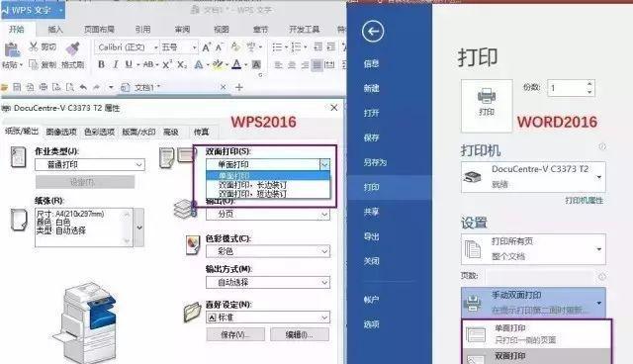
Task: Open the 五号 font size dropdown
Action: coord(194,47)
